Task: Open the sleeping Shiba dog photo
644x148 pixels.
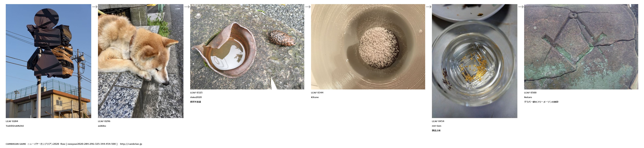Action: coord(141,61)
